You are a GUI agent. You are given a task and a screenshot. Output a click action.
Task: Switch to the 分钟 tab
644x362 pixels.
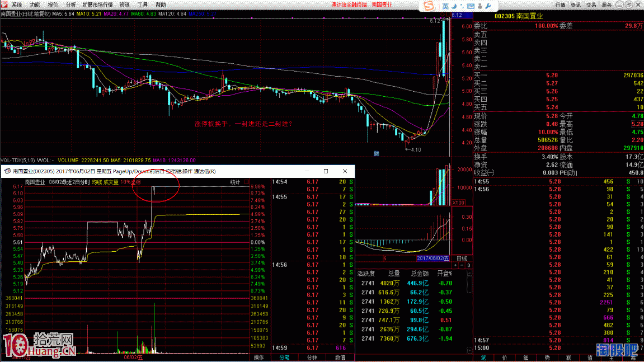pos(312,357)
